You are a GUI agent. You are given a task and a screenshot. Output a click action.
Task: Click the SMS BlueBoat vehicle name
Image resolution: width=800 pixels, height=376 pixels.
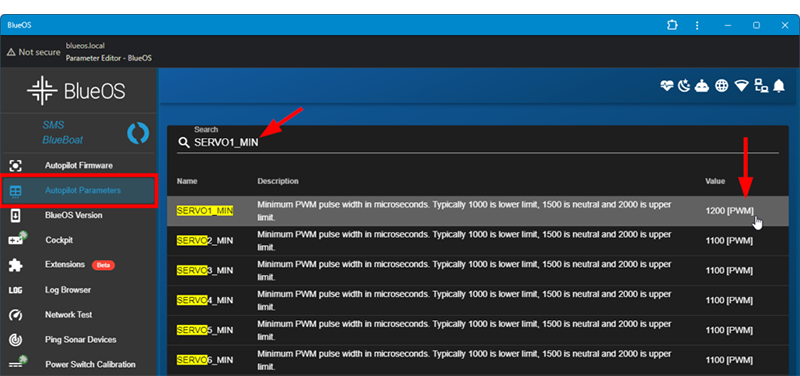coord(62,133)
